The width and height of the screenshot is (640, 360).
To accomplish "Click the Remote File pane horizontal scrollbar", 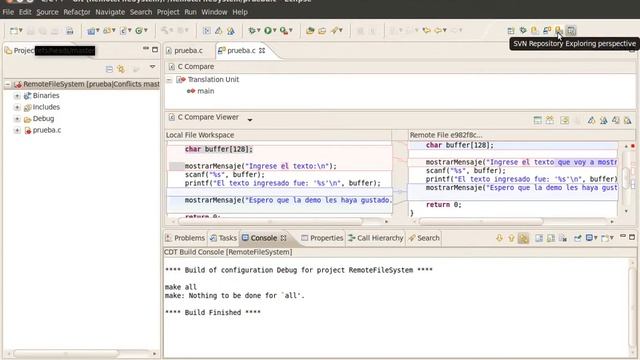I will (481, 221).
